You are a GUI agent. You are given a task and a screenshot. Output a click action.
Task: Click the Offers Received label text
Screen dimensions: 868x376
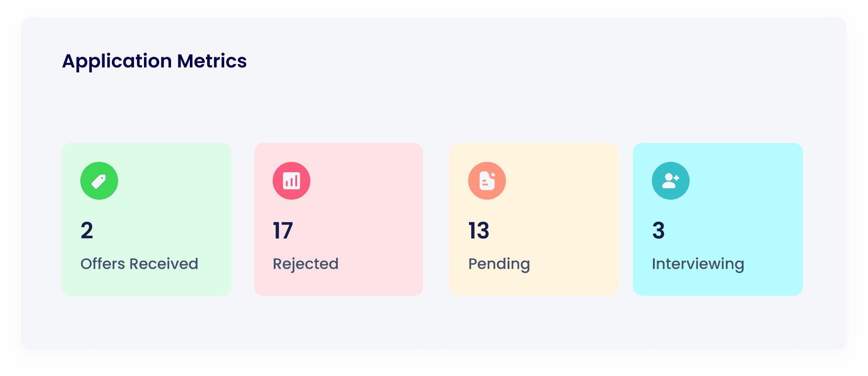click(139, 264)
